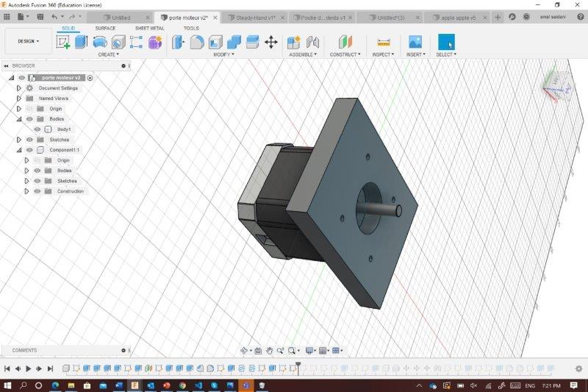Open the CREATE dropdown menu

(x=108, y=54)
